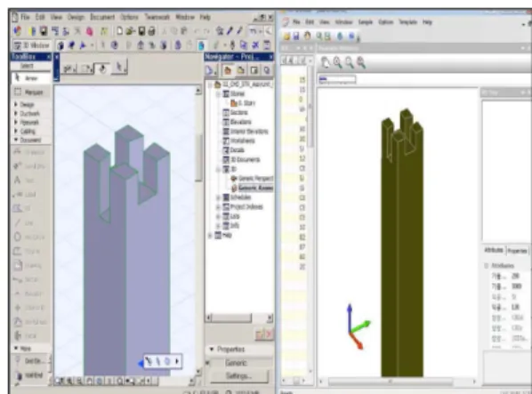Close the Toolbox panel
The image size is (532, 394).
pos(48,57)
